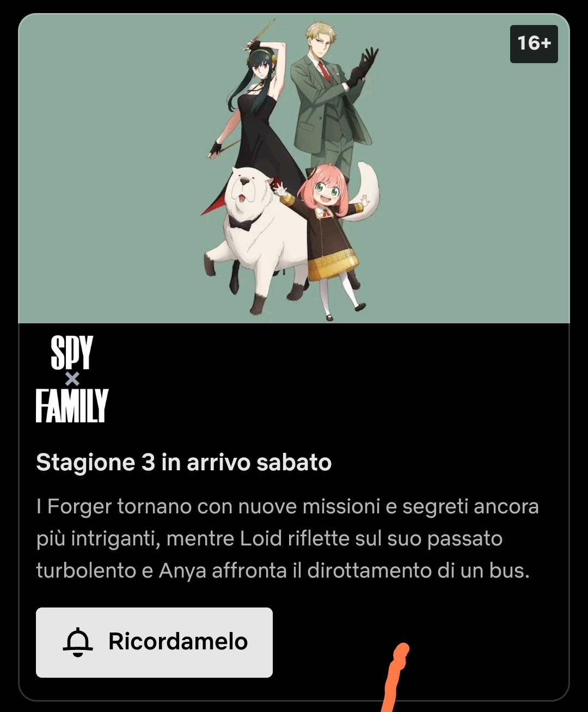
Task: Click the 16+ age rating badge
Action: pyautogui.click(x=534, y=44)
